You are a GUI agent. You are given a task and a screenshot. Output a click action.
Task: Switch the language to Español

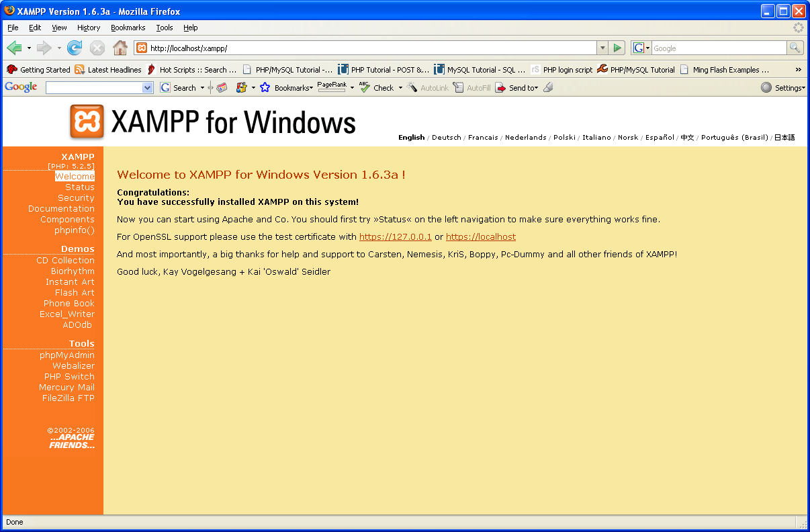click(x=660, y=137)
